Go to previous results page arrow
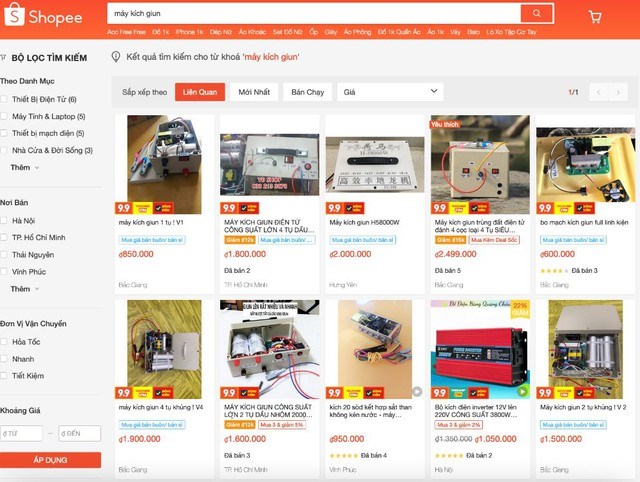640x482 pixels. [x=599, y=92]
